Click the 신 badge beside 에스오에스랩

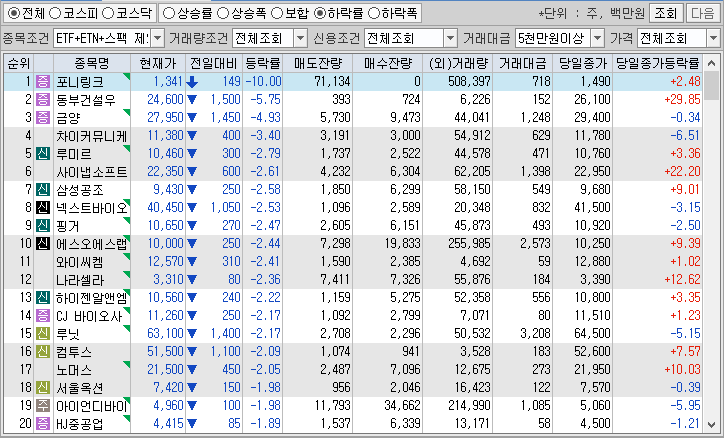click(43, 244)
